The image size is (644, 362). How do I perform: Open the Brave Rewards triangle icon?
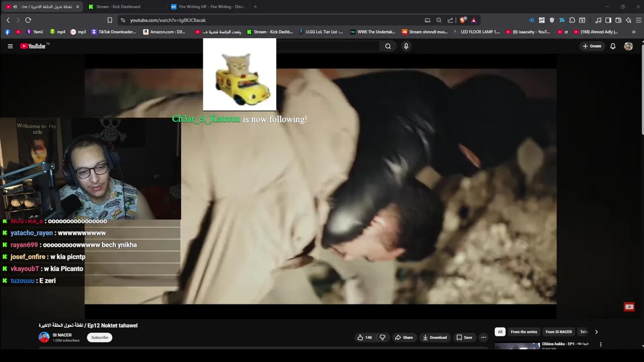[473, 20]
